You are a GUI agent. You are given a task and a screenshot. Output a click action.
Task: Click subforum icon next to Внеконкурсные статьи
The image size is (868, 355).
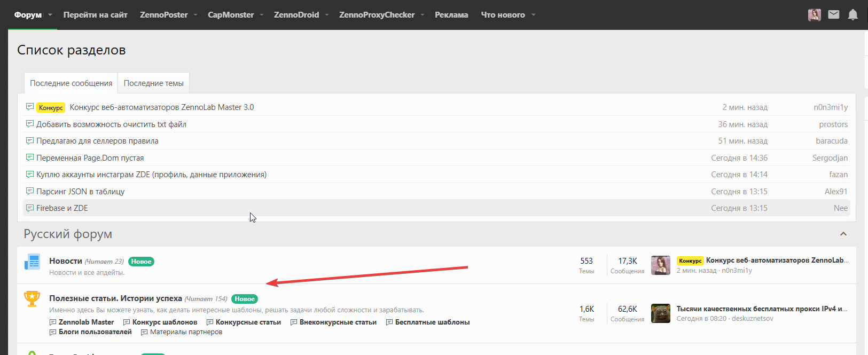click(x=294, y=322)
